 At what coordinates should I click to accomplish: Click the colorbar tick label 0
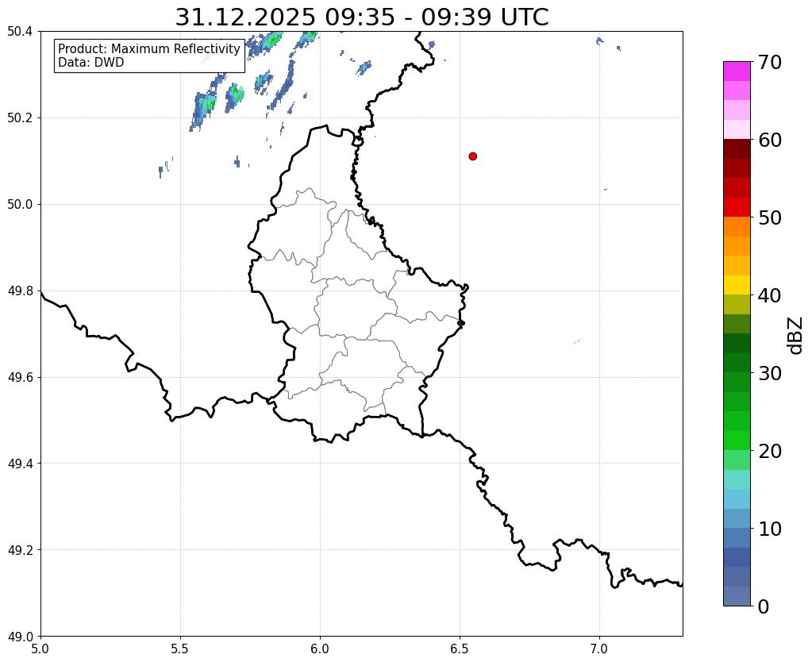(x=764, y=606)
